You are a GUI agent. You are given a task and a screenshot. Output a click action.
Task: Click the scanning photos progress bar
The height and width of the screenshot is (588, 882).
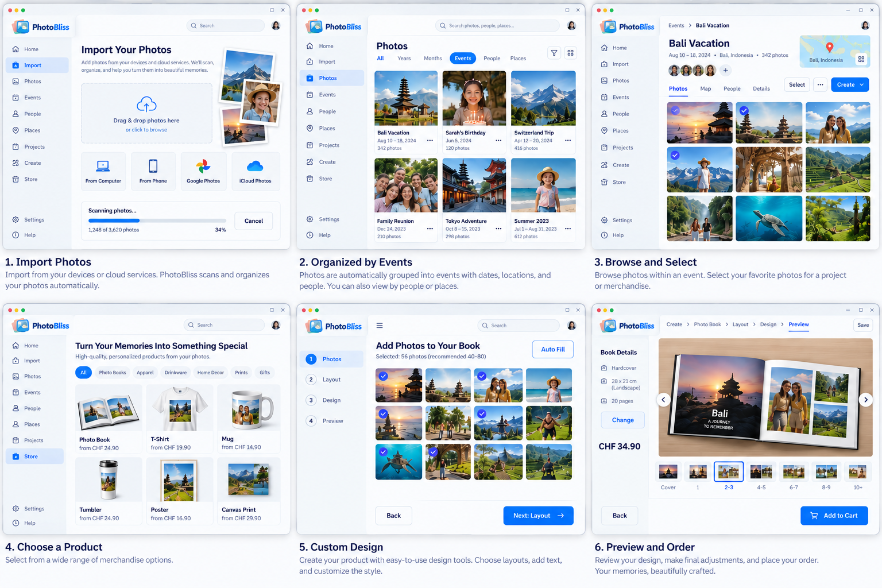coord(157,220)
